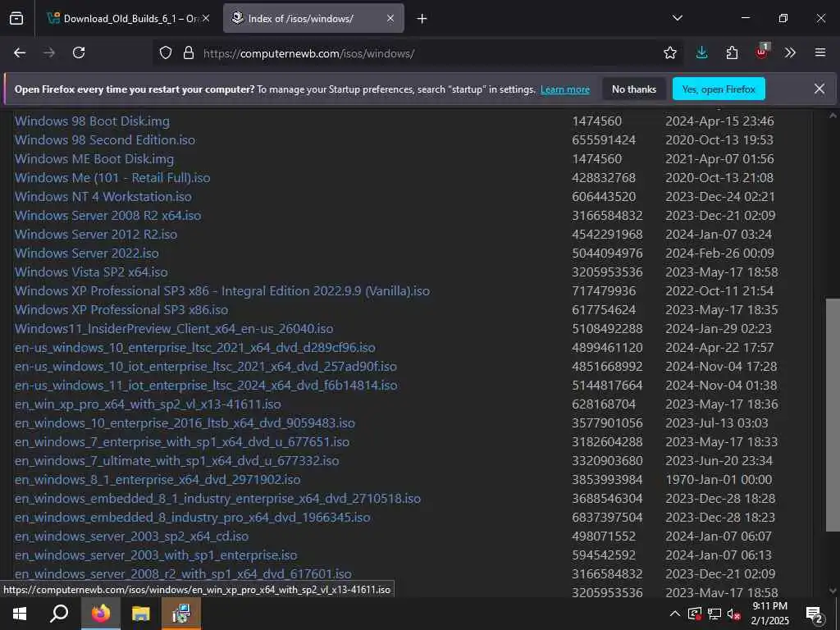
Task: Click file size 655591424
Action: coord(604,139)
